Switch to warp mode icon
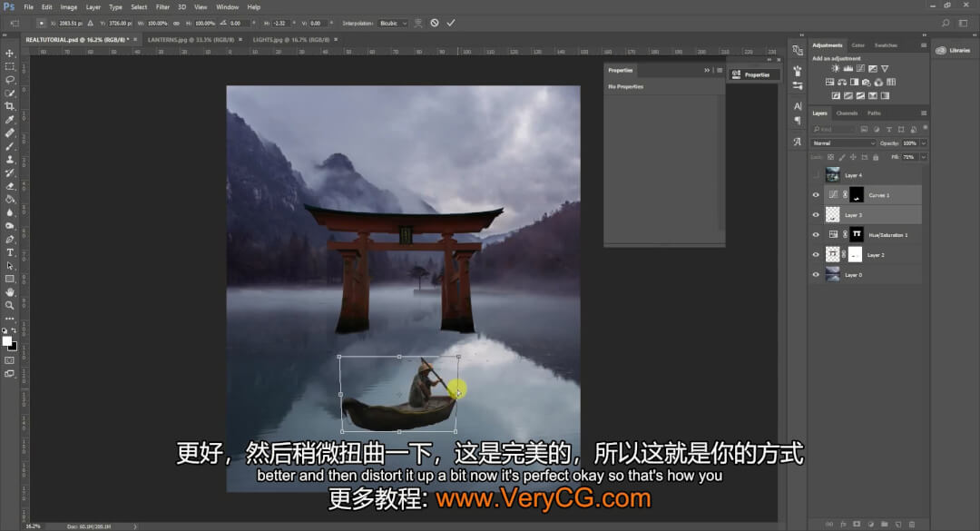The width and height of the screenshot is (980, 531). coord(418,23)
